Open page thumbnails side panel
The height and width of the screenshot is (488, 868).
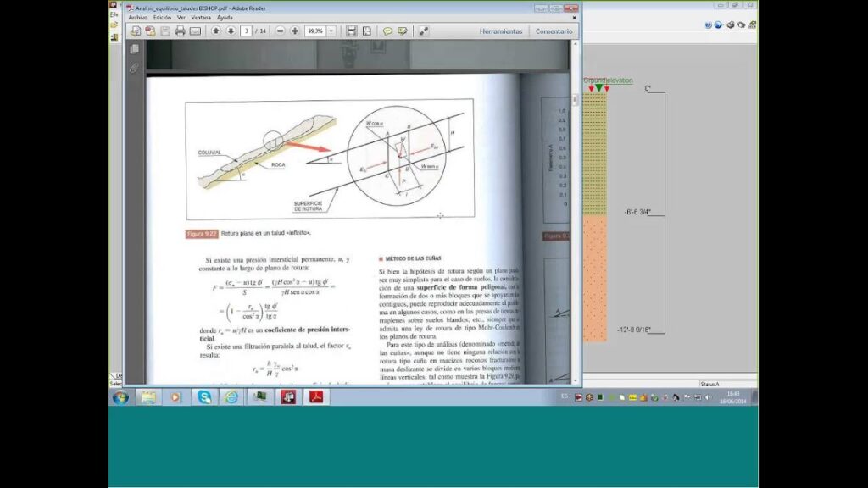pos(134,49)
